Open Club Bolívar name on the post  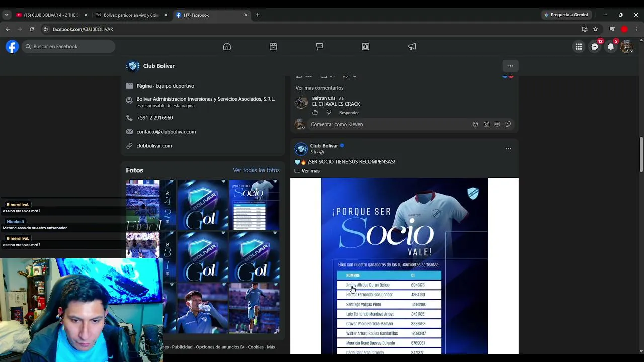pyautogui.click(x=324, y=146)
